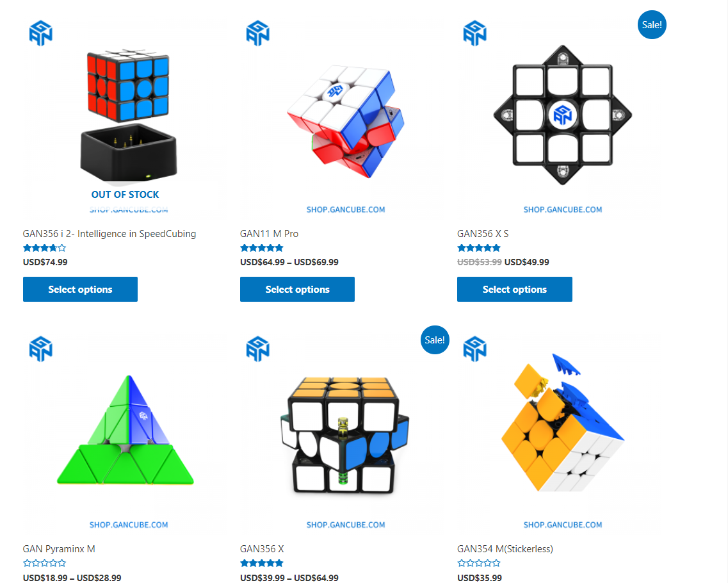The image size is (728, 583).
Task: View the GAN356 X cube product image
Action: click(x=345, y=434)
